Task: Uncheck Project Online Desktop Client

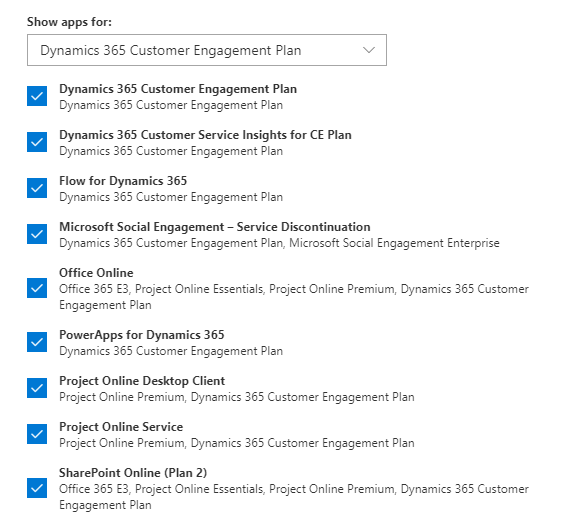Action: coord(37,388)
